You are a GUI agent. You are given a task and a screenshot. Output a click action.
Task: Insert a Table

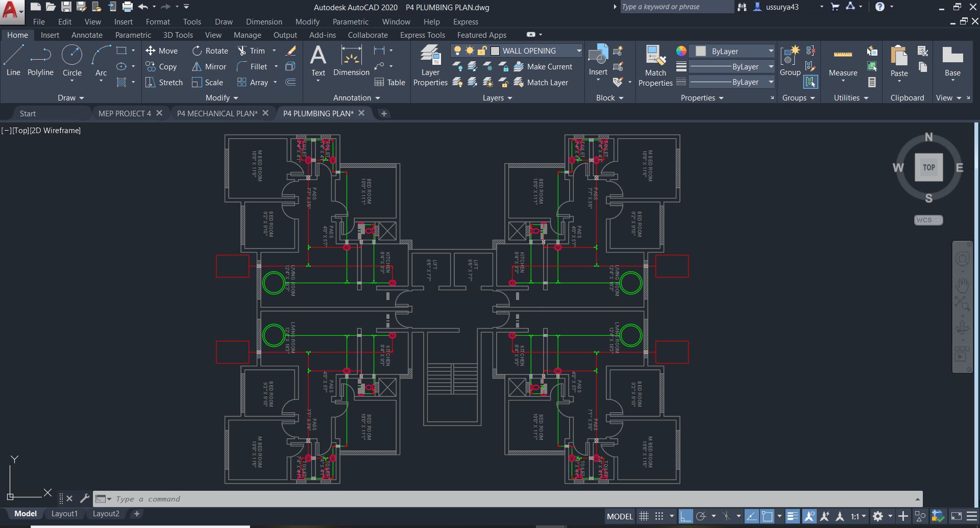(x=389, y=83)
